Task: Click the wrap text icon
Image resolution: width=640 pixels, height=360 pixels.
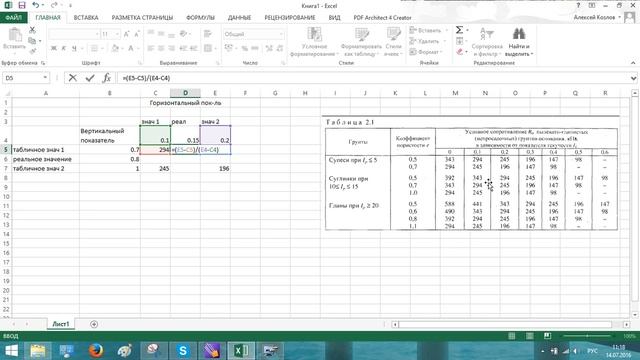Action: [x=208, y=34]
